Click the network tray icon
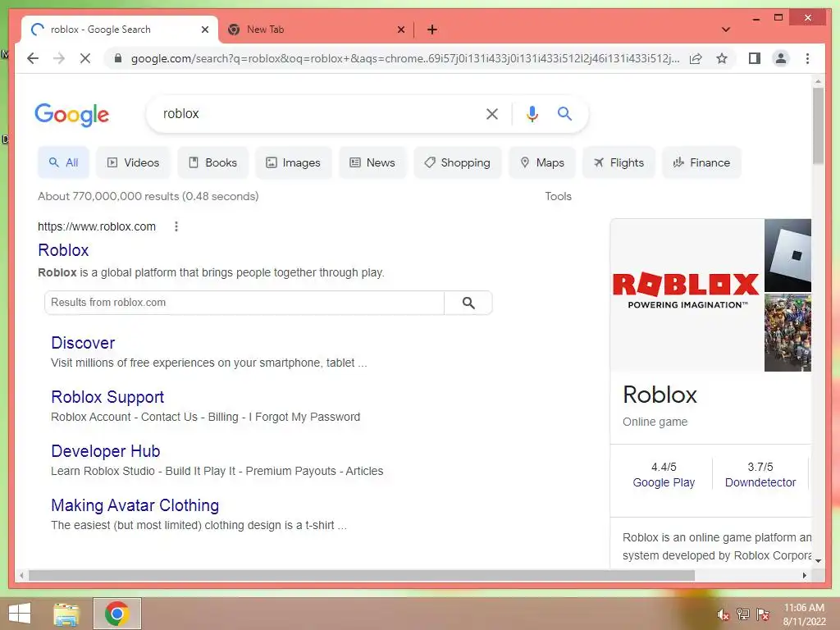This screenshot has height=630, width=840. 743,614
